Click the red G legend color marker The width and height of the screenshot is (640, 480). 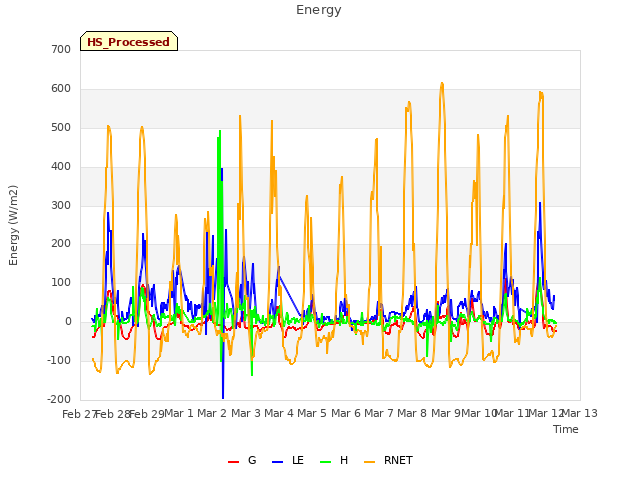[233, 462]
